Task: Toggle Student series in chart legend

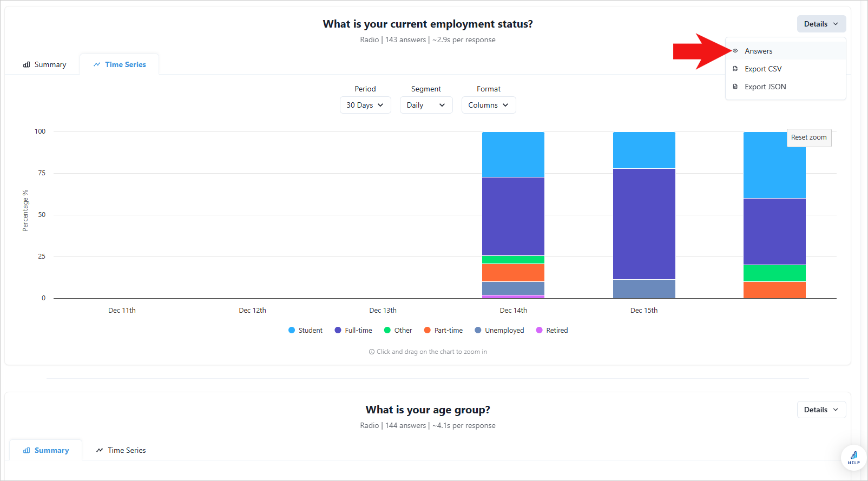Action: click(x=305, y=330)
